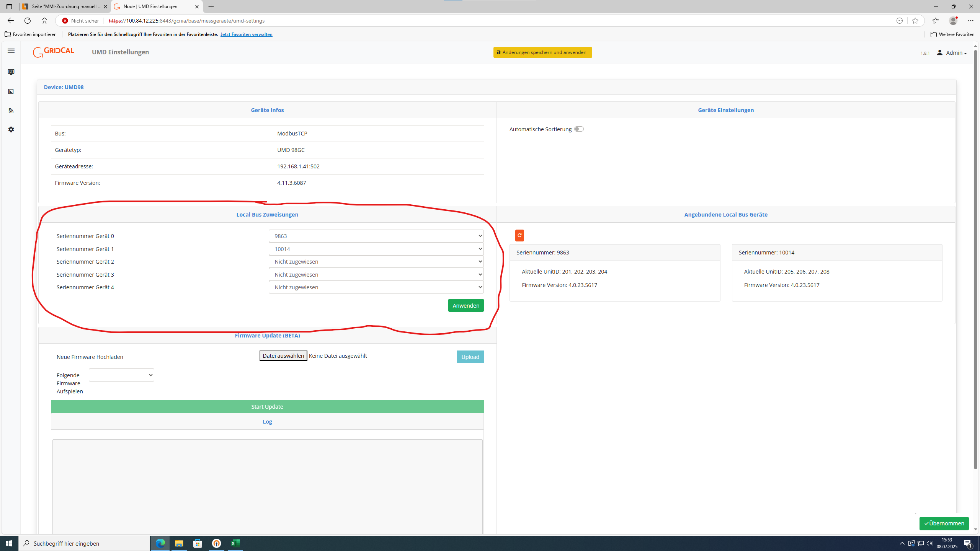Open Excel from the taskbar
Screen dimensions: 980x551
[235, 543]
